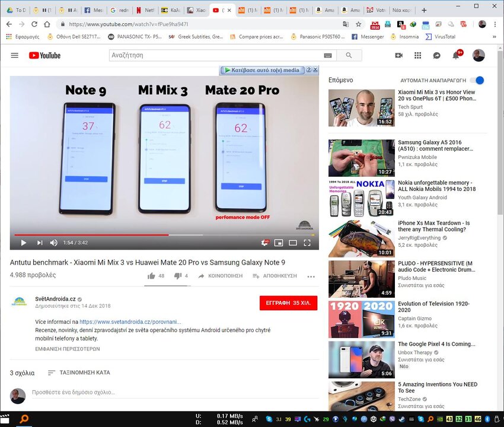Open iPhone Xs Max Teardown video title
The height and width of the screenshot is (427, 504).
coord(434,226)
